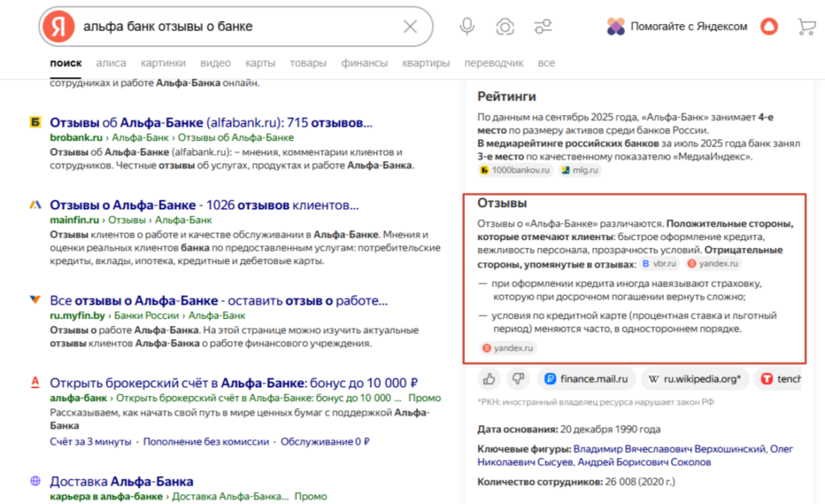This screenshot has height=504, width=825.
Task: Open the Yandex apps icon next to Помогайте
Action: (616, 26)
